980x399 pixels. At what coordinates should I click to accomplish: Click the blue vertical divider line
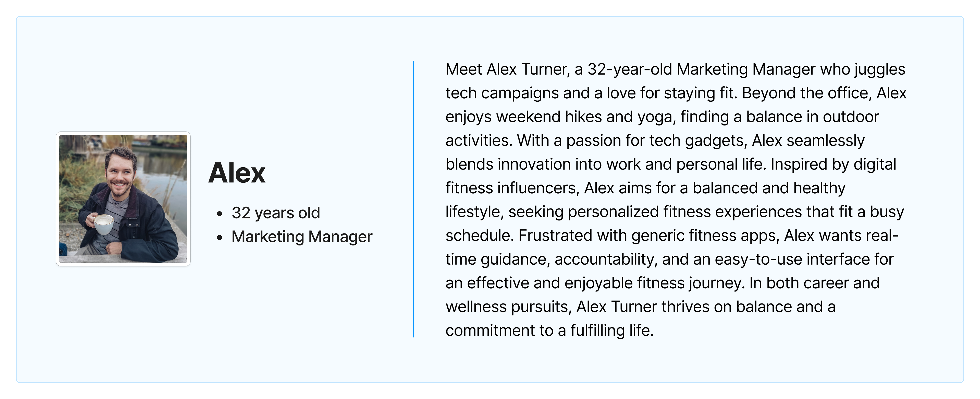click(x=413, y=199)
